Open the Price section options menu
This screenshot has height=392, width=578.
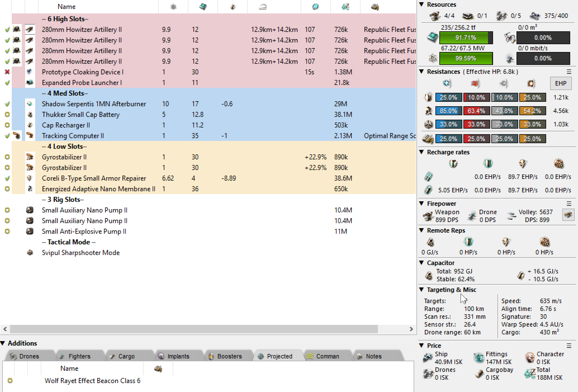(x=569, y=346)
